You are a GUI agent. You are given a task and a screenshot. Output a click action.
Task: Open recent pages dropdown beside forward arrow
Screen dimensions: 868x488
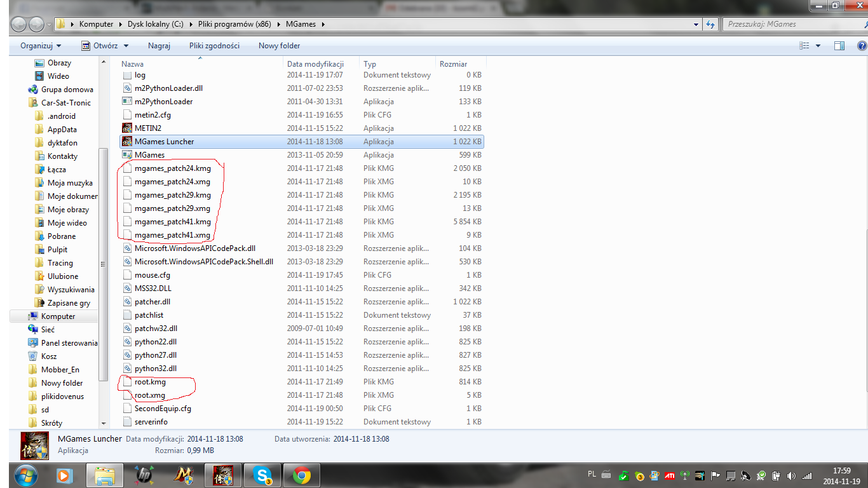[49, 25]
